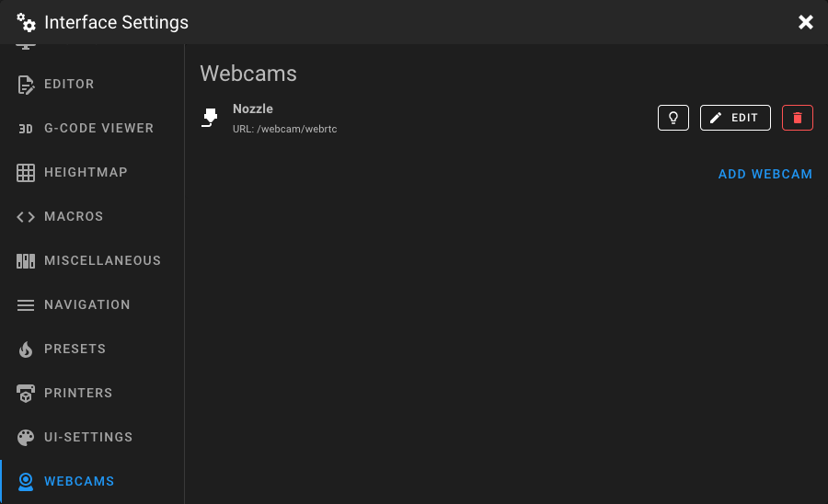Image resolution: width=828 pixels, height=504 pixels.
Task: Click the UI-Settings palette icon
Action: click(x=26, y=438)
